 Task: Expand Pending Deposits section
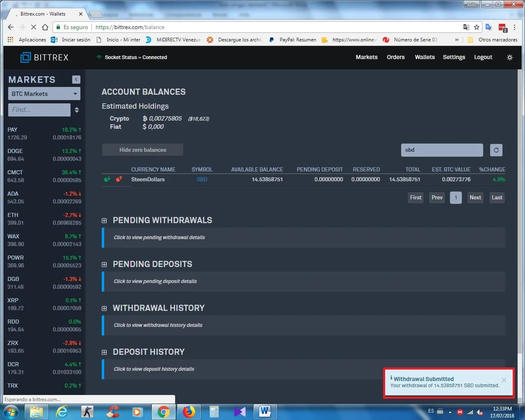pyautogui.click(x=104, y=265)
